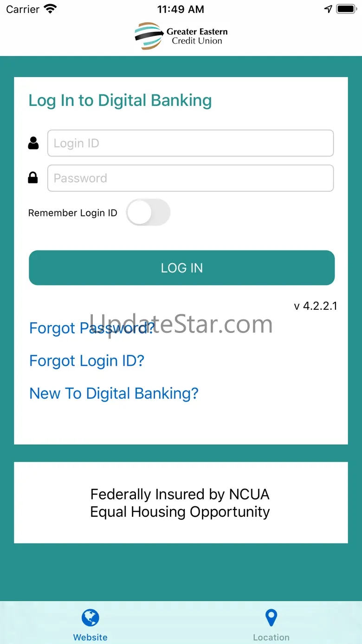Toggle the Remember Login ID switch
This screenshot has width=362, height=644.
tap(149, 213)
